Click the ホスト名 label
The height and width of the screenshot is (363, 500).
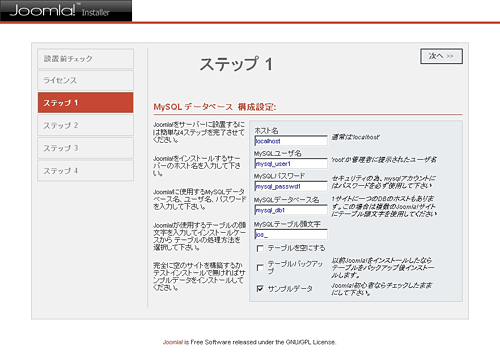pyautogui.click(x=266, y=130)
